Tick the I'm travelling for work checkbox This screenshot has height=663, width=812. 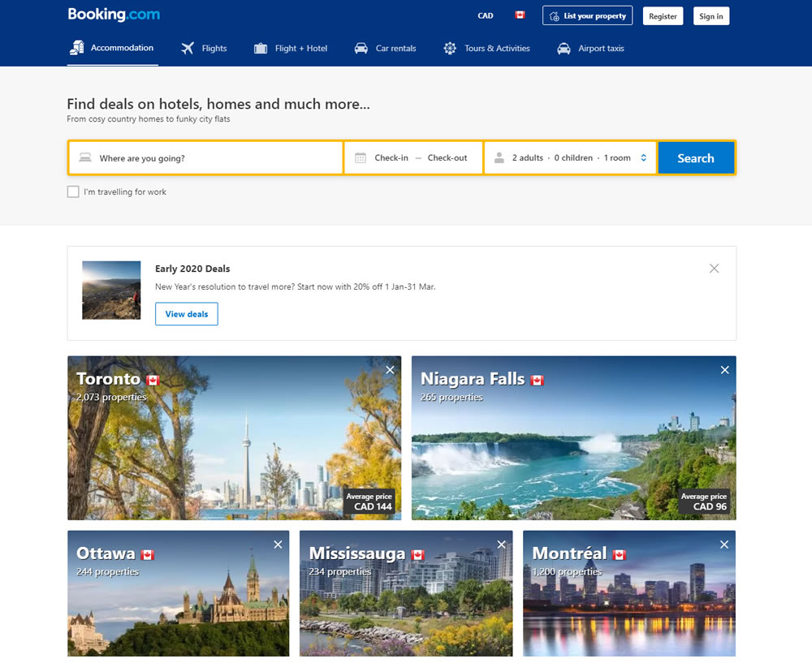73,192
